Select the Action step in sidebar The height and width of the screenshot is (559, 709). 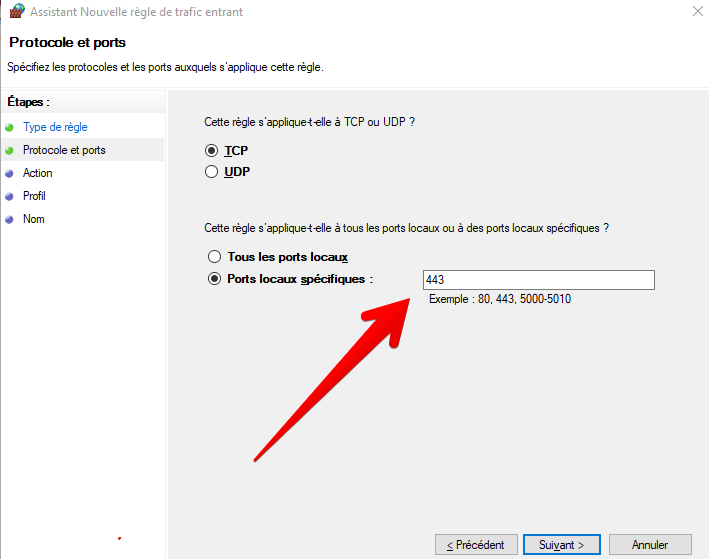38,173
